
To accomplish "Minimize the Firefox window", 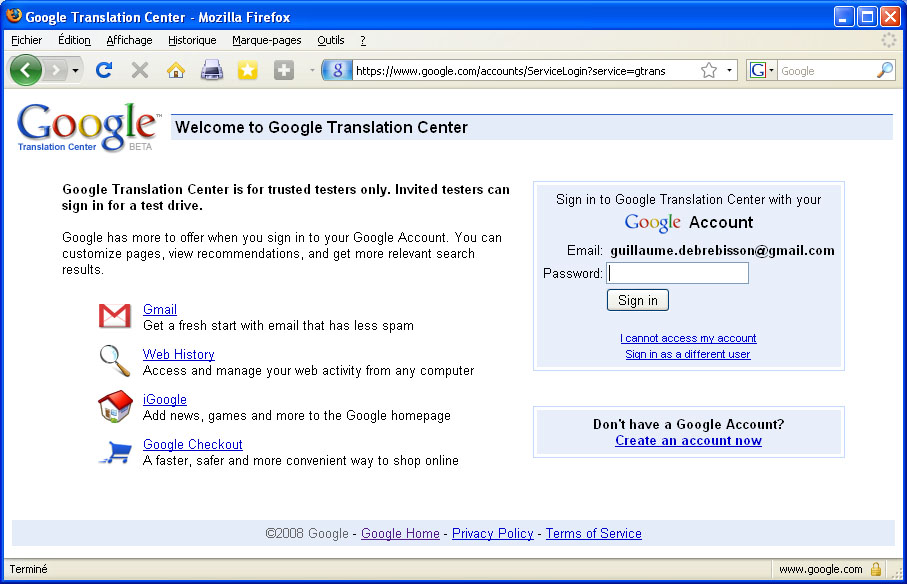I will (x=844, y=17).
